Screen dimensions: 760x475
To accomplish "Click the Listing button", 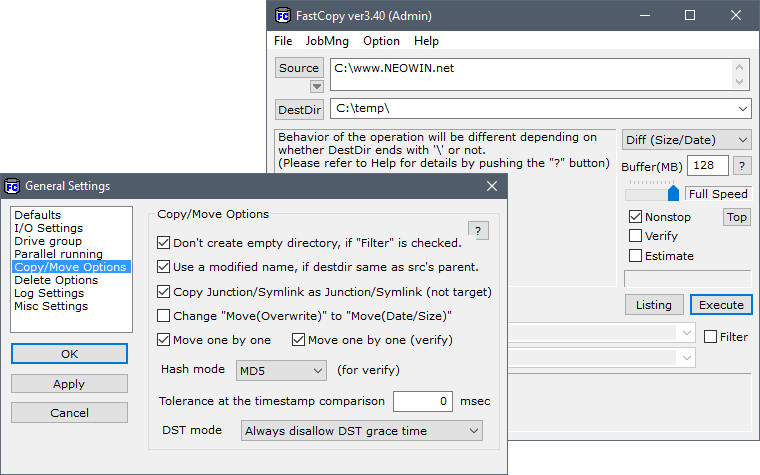I will coord(654,305).
